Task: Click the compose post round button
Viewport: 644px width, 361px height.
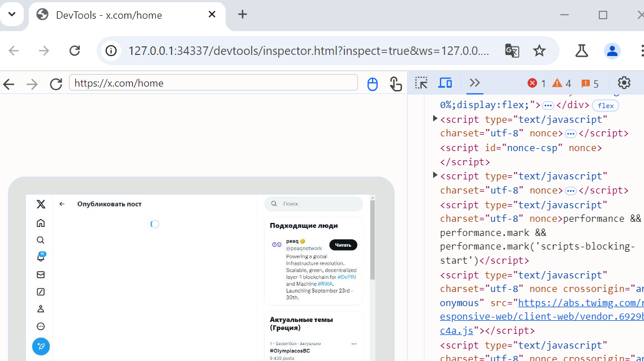Action: [41, 346]
